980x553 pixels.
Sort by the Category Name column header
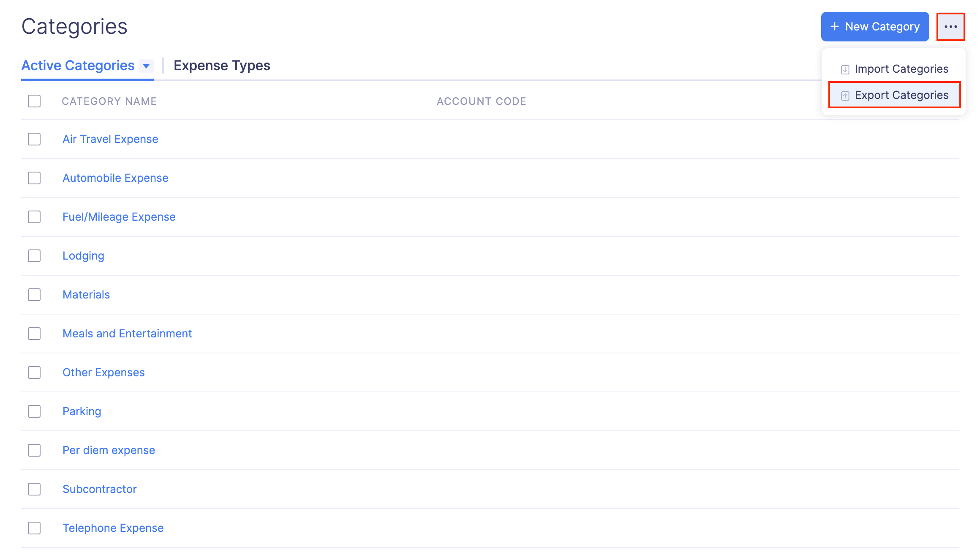pyautogui.click(x=109, y=101)
